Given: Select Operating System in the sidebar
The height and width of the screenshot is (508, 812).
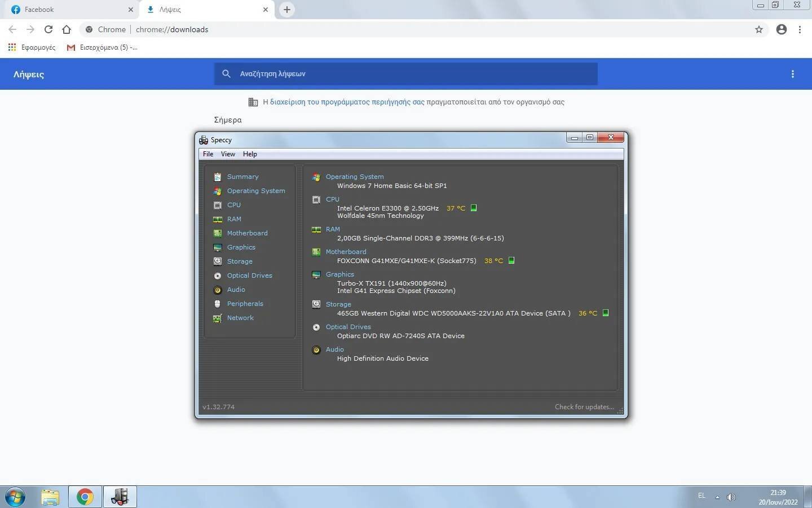Looking at the screenshot, I should tap(256, 191).
